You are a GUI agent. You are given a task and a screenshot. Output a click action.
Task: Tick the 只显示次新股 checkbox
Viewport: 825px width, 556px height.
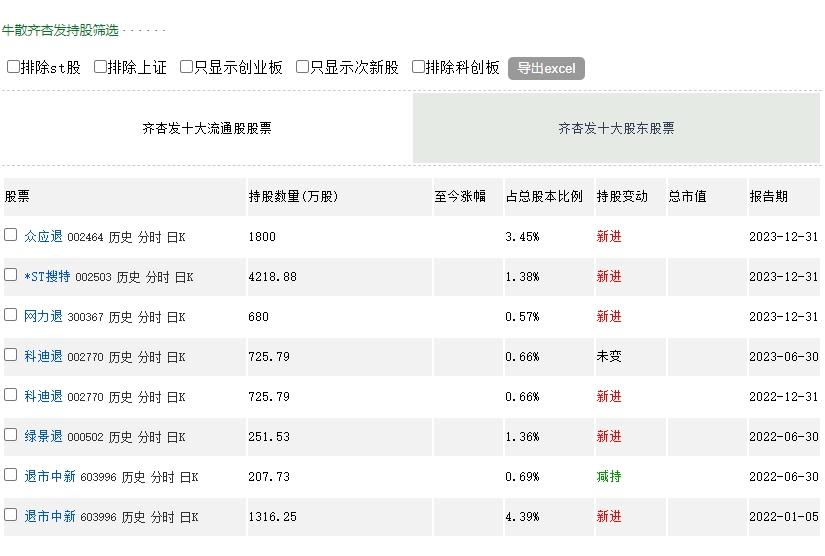(x=303, y=67)
